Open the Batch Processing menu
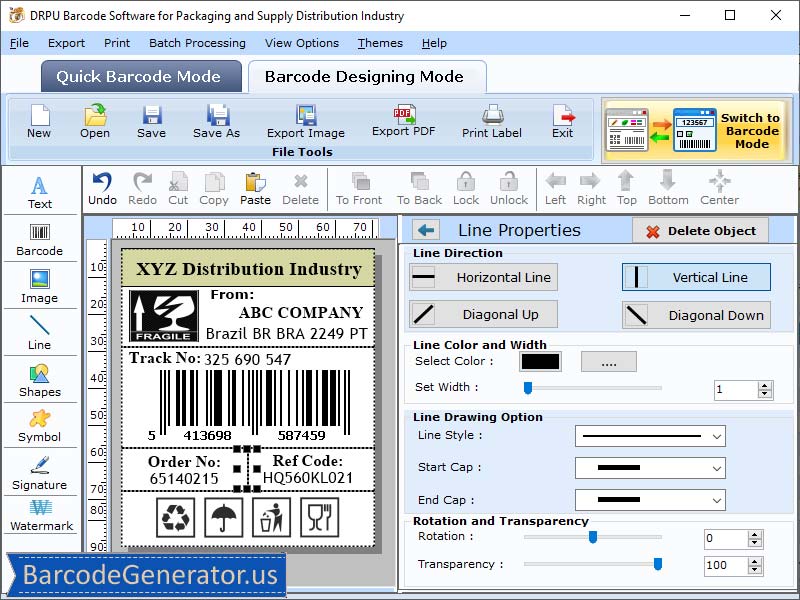 [x=197, y=43]
